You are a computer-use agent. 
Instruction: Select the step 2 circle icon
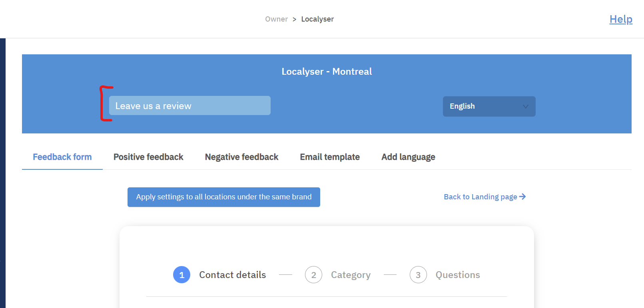click(313, 275)
